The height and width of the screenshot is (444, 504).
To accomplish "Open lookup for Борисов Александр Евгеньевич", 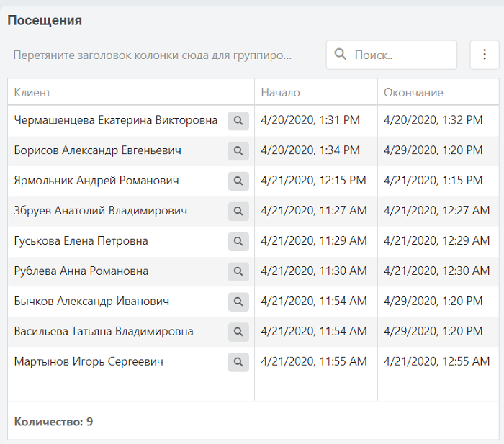I will 238,151.
